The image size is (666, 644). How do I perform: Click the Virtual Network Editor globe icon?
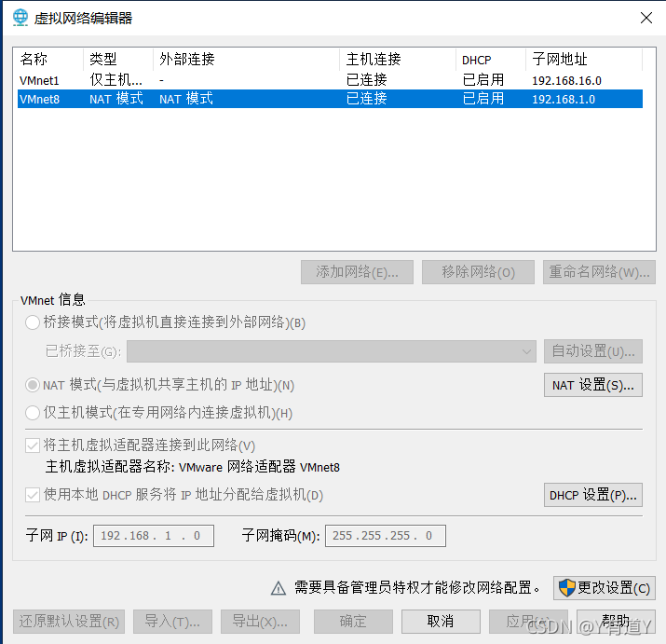coord(20,18)
